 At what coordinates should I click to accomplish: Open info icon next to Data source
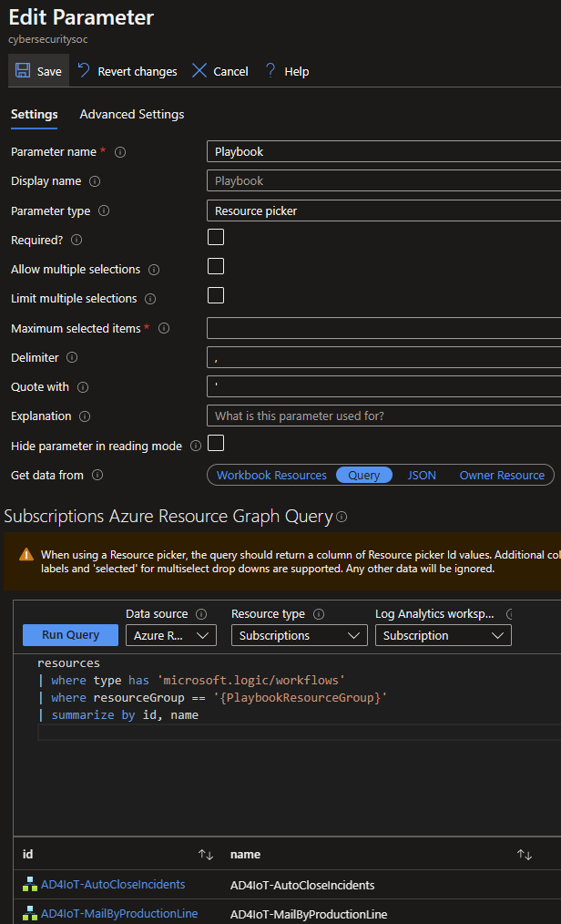(x=201, y=614)
